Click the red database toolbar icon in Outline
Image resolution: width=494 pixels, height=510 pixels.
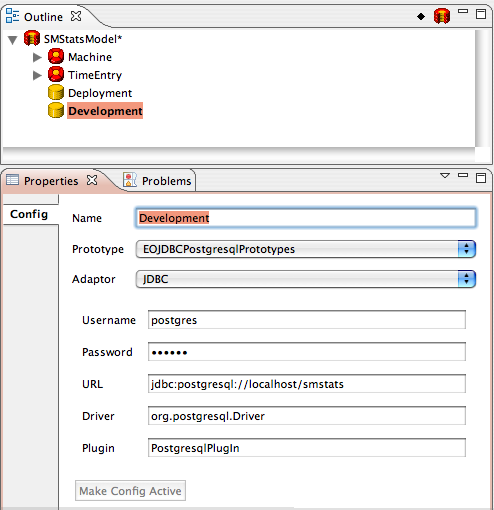click(442, 16)
